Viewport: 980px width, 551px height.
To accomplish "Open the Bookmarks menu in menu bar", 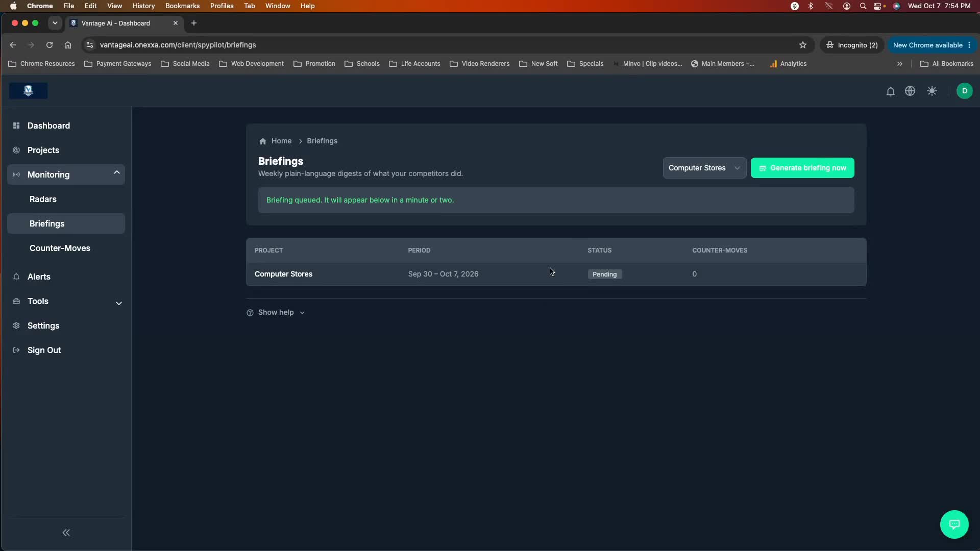I will point(182,6).
